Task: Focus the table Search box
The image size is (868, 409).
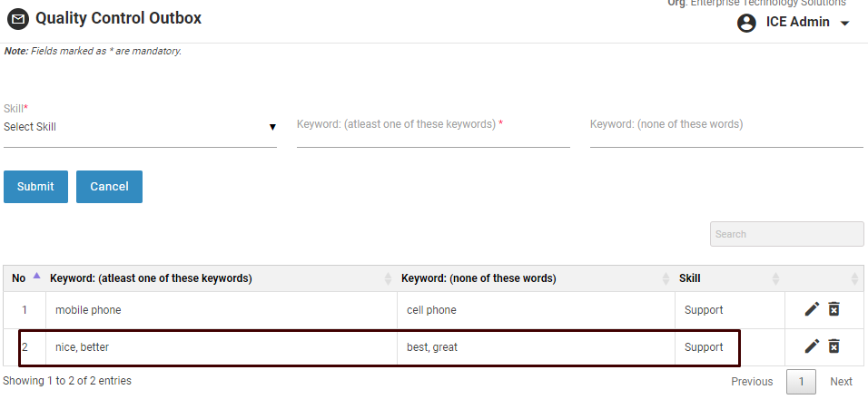Action: pos(786,234)
